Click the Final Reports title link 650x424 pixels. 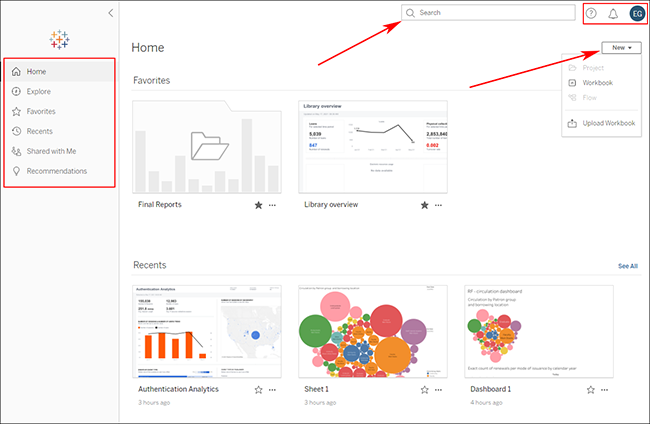(160, 204)
